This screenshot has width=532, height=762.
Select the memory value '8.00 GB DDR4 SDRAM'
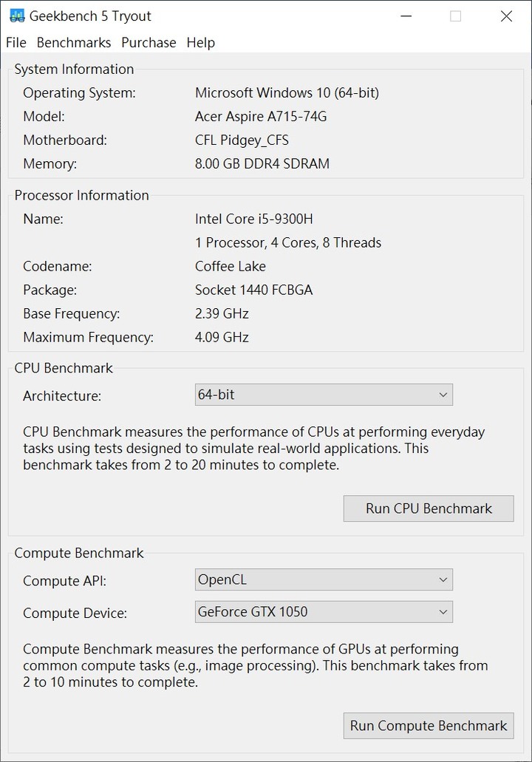coord(262,164)
